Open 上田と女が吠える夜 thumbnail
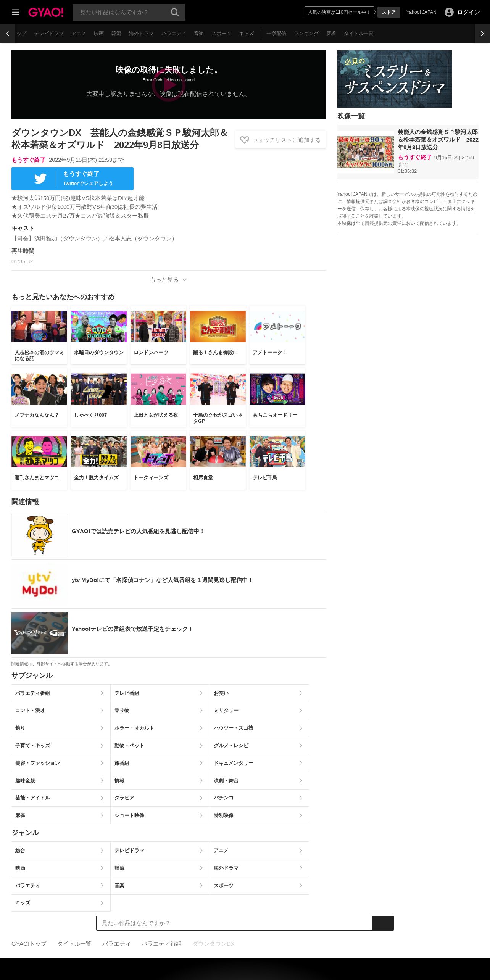Viewport: 490px width, 980px height. pyautogui.click(x=158, y=389)
